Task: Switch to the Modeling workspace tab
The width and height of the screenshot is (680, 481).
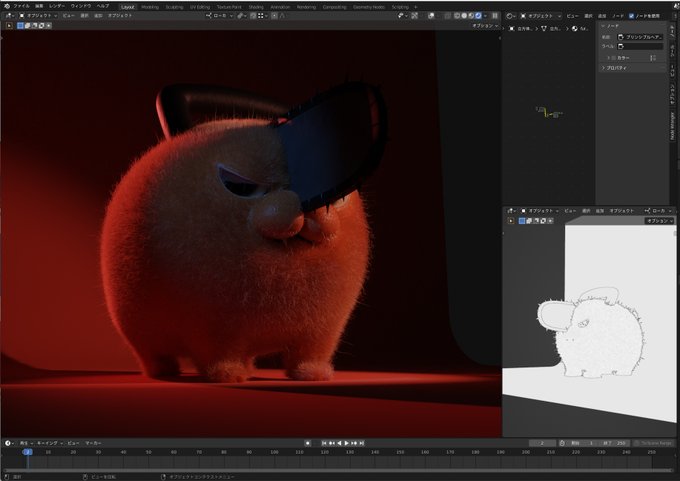Action: pyautogui.click(x=150, y=7)
